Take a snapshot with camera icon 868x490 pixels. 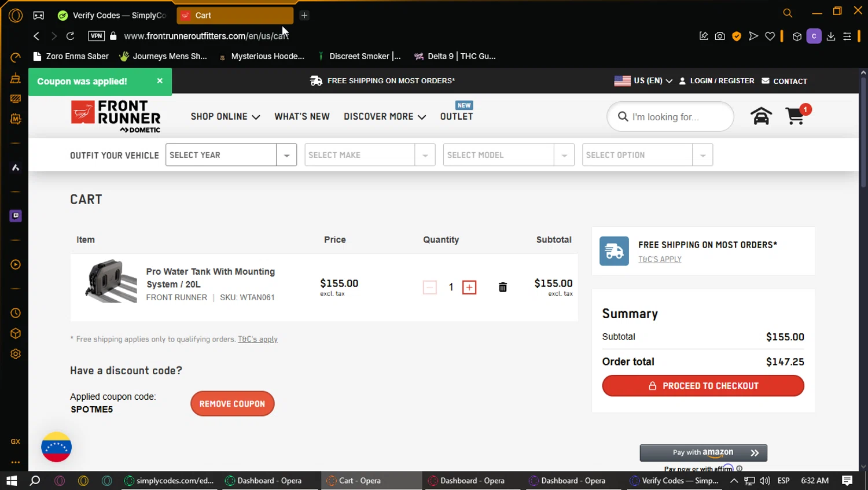tap(720, 36)
